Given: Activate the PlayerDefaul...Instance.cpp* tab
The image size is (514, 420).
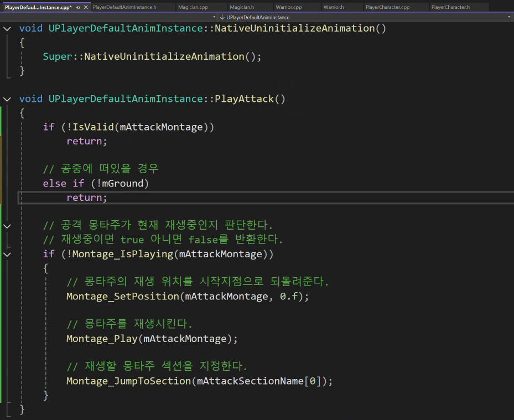Looking at the screenshot, I should 38,7.
